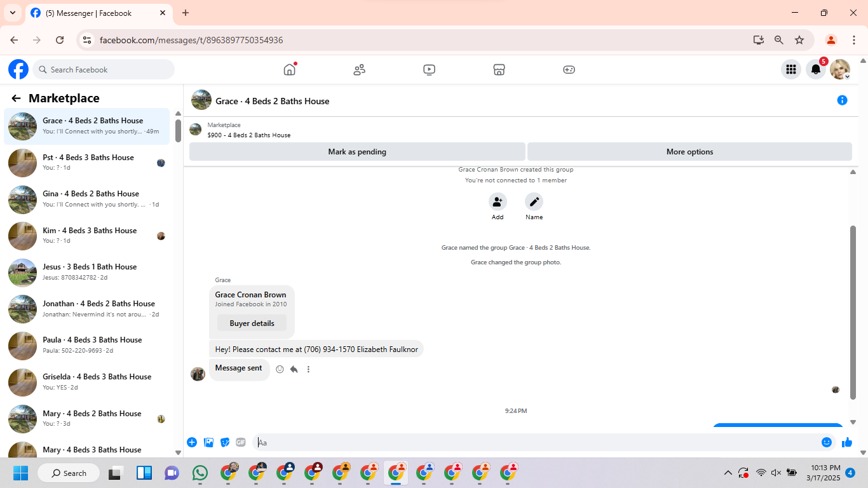Open site information icon in address bar
This screenshot has width=868, height=488.
point(88,40)
